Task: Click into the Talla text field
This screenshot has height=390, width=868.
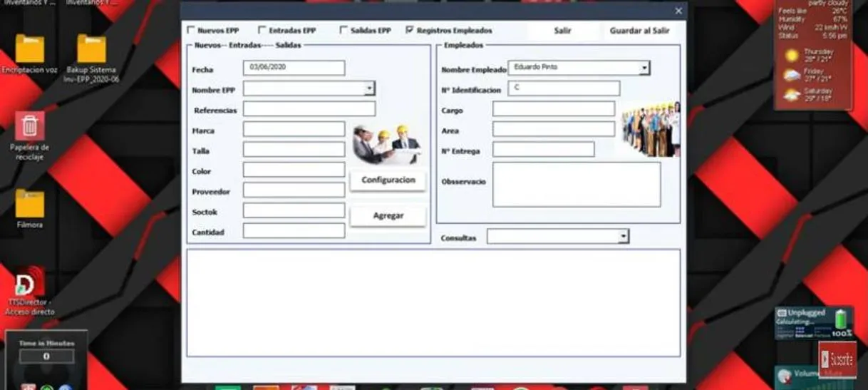Action: pyautogui.click(x=294, y=150)
